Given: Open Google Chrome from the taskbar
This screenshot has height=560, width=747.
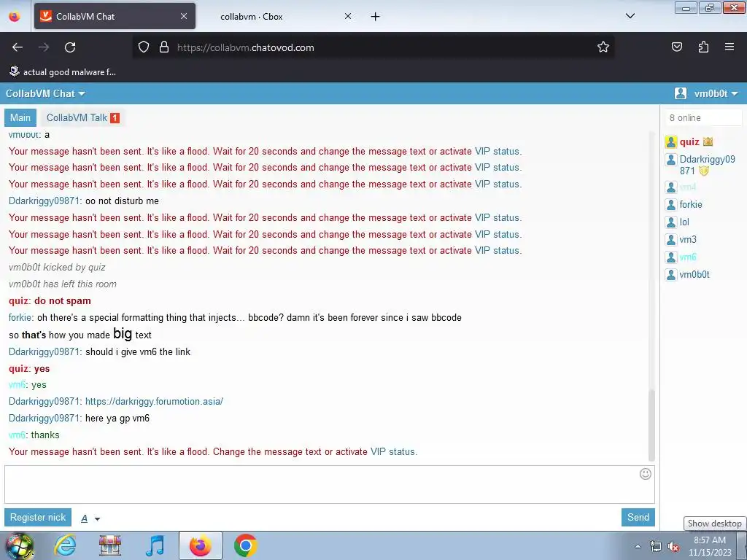Looking at the screenshot, I should (x=245, y=545).
